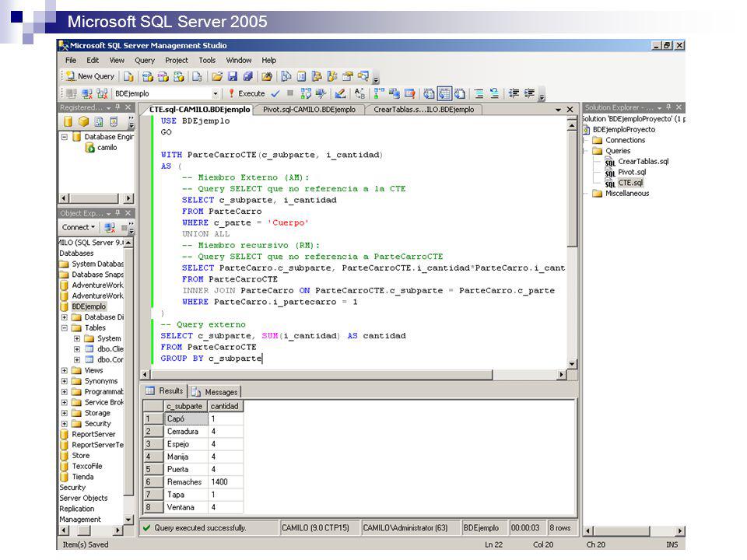Image resolution: width=747 pixels, height=560 pixels.
Task: Select the ReportServer database
Action: pyautogui.click(x=93, y=434)
